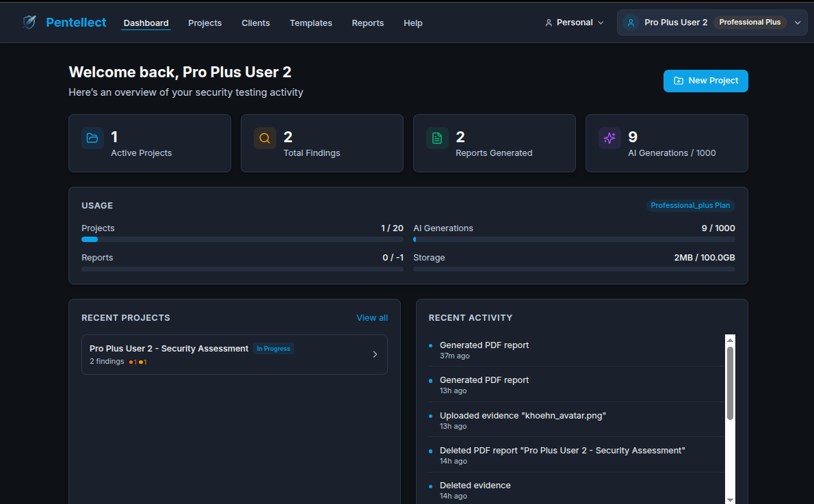Click 'Generated PDF report' 37m ago entry
The width and height of the screenshot is (814, 504).
tap(576, 350)
